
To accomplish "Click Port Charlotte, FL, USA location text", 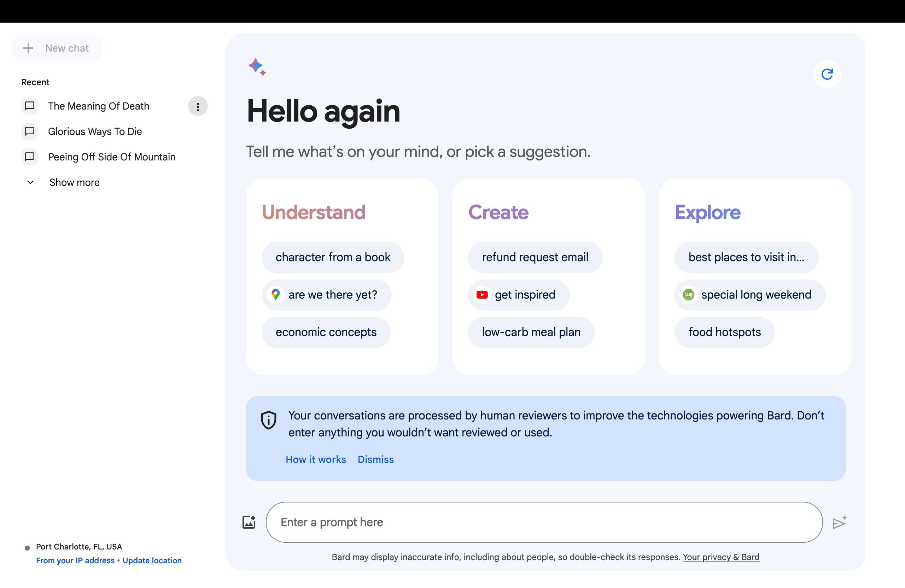I will coord(79,547).
